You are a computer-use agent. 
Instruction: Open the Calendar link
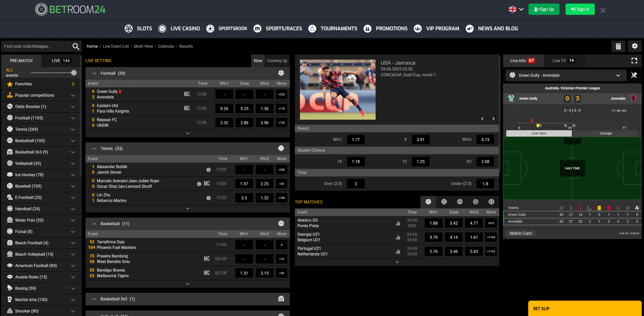click(x=166, y=46)
